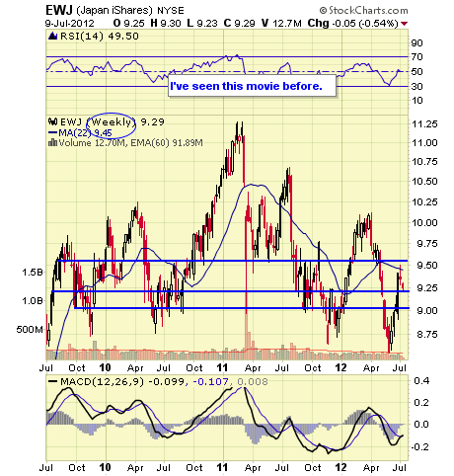
Task: Click the 9.50 horizontal resistance line
Action: [x=232, y=261]
